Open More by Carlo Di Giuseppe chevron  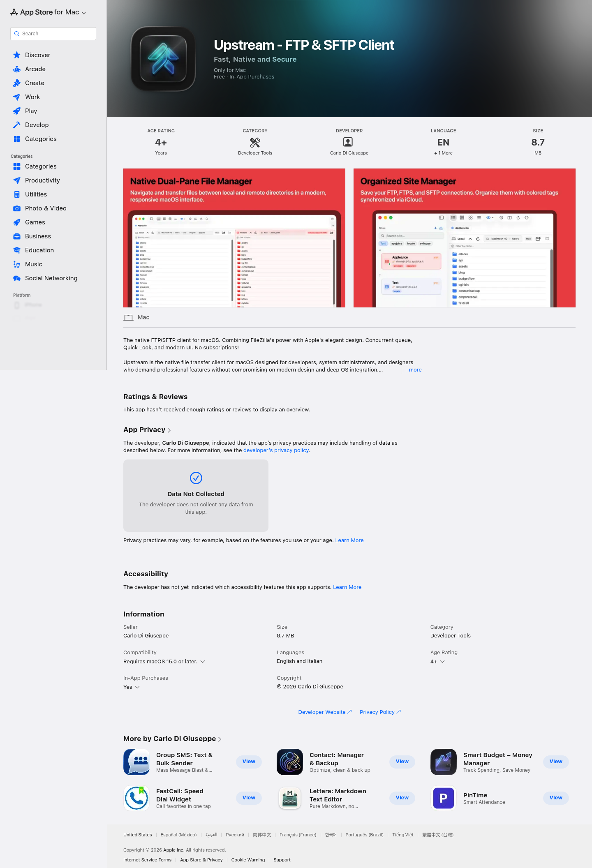coord(220,739)
